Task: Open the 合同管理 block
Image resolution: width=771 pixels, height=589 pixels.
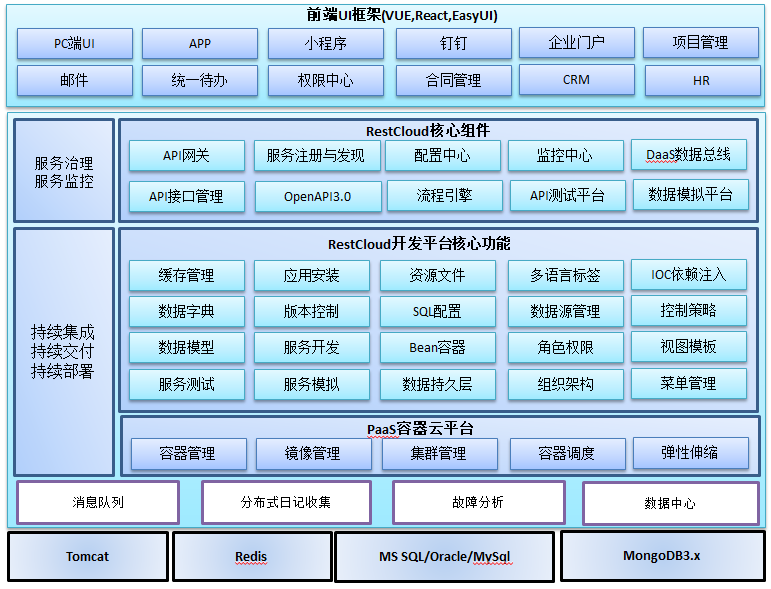Action: coord(453,81)
